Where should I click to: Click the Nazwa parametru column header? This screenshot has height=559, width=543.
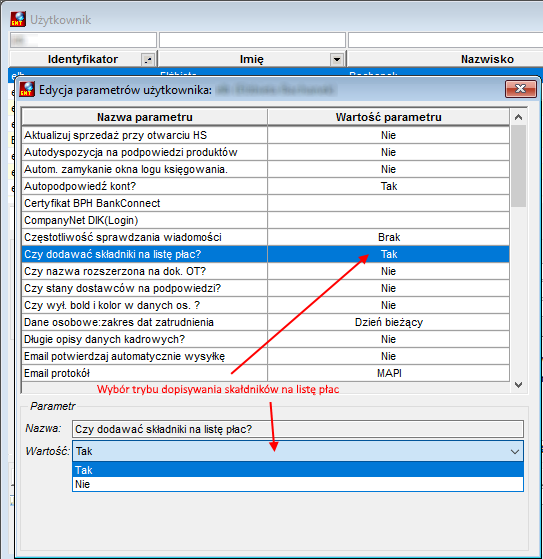[x=144, y=117]
